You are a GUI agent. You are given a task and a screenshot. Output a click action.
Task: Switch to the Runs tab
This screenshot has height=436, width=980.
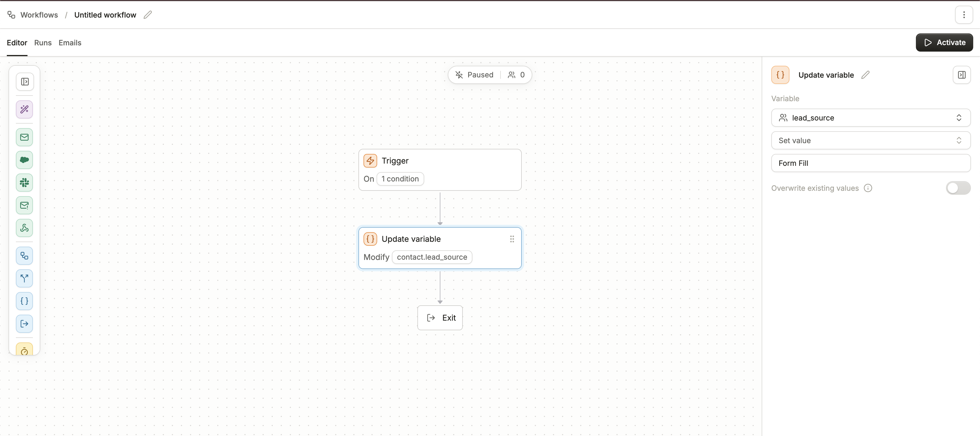tap(43, 43)
